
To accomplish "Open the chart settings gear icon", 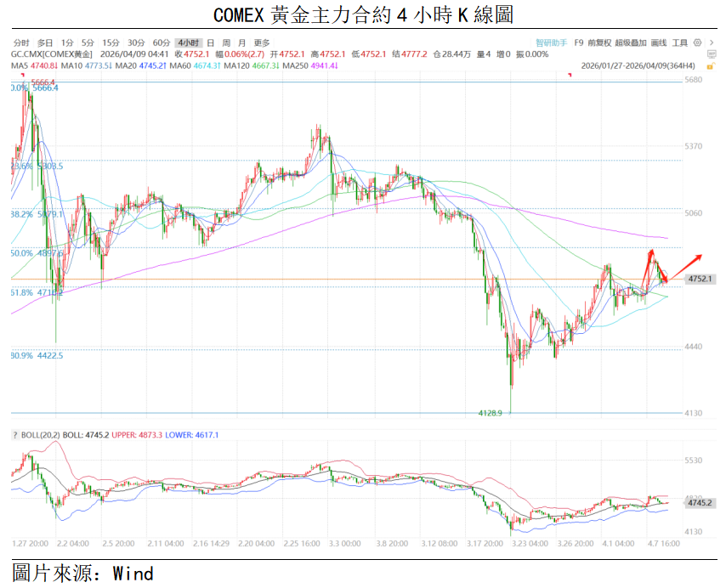I will 698,42.
